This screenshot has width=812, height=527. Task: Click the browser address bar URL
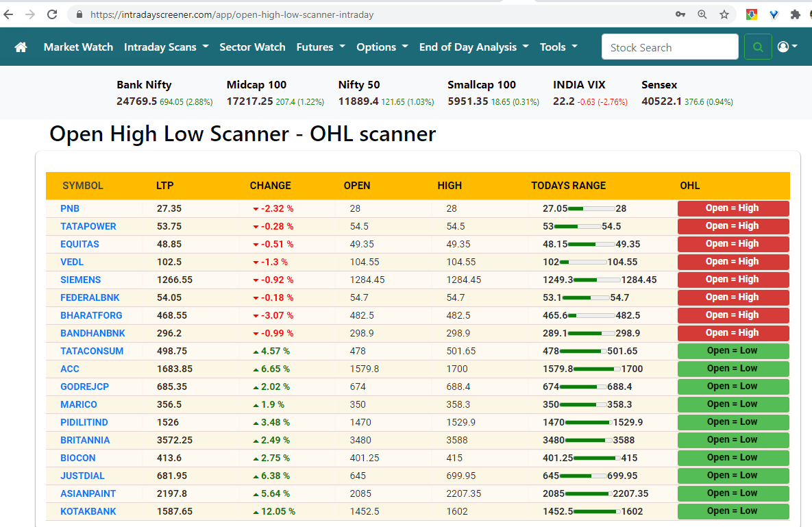[232, 14]
